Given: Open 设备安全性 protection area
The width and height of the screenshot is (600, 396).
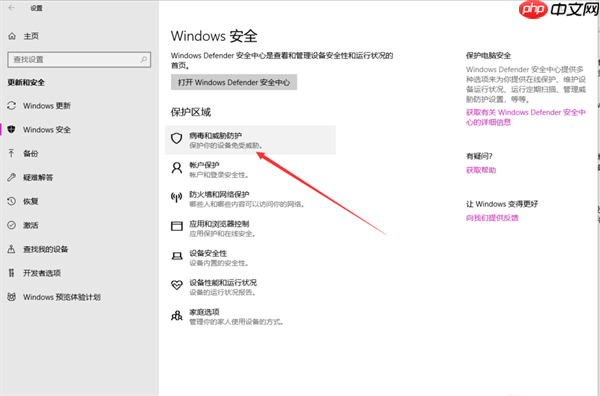Looking at the screenshot, I should (x=250, y=257).
